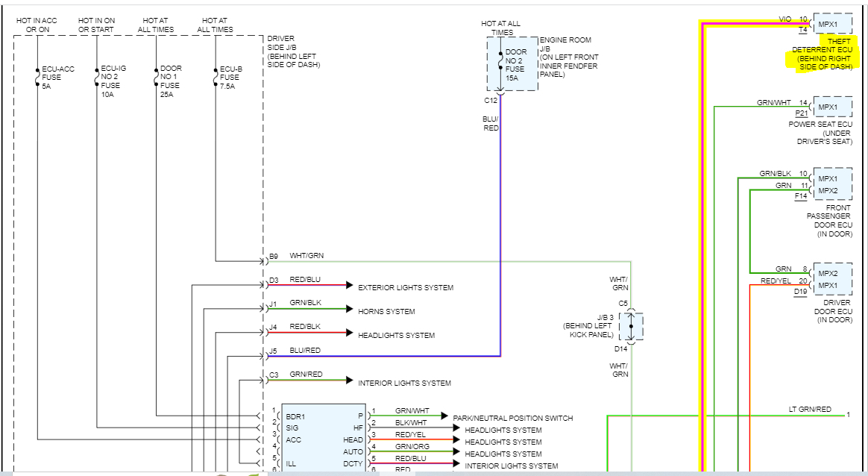The height and width of the screenshot is (476, 868).
Task: Click the Park/Neutral Position Switch label
Action: coord(512,419)
